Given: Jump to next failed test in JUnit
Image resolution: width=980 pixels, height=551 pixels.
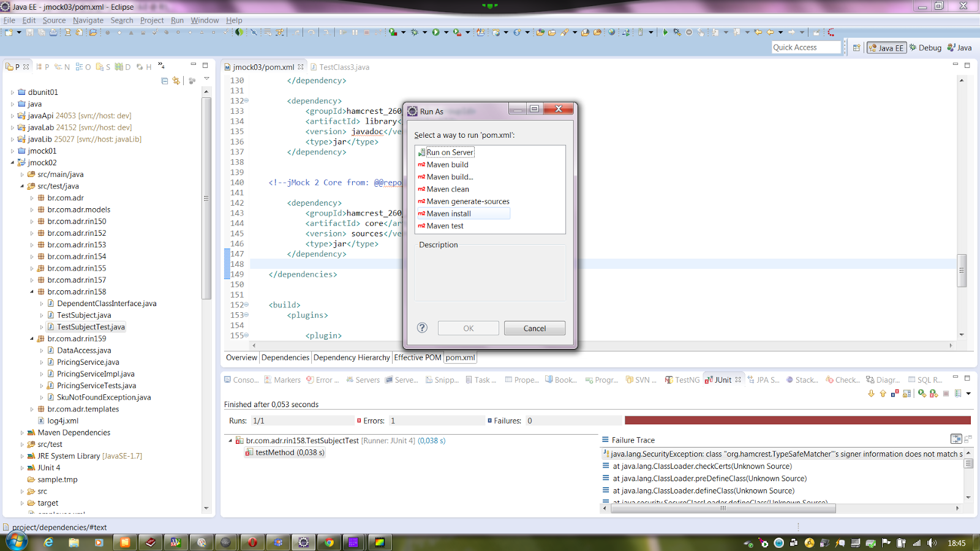Looking at the screenshot, I should pos(871,394).
